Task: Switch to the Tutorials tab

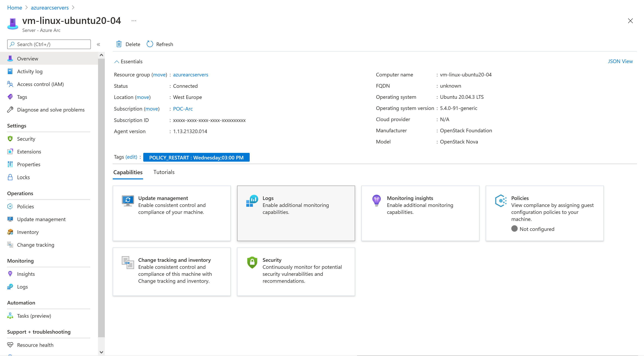Action: [x=164, y=172]
